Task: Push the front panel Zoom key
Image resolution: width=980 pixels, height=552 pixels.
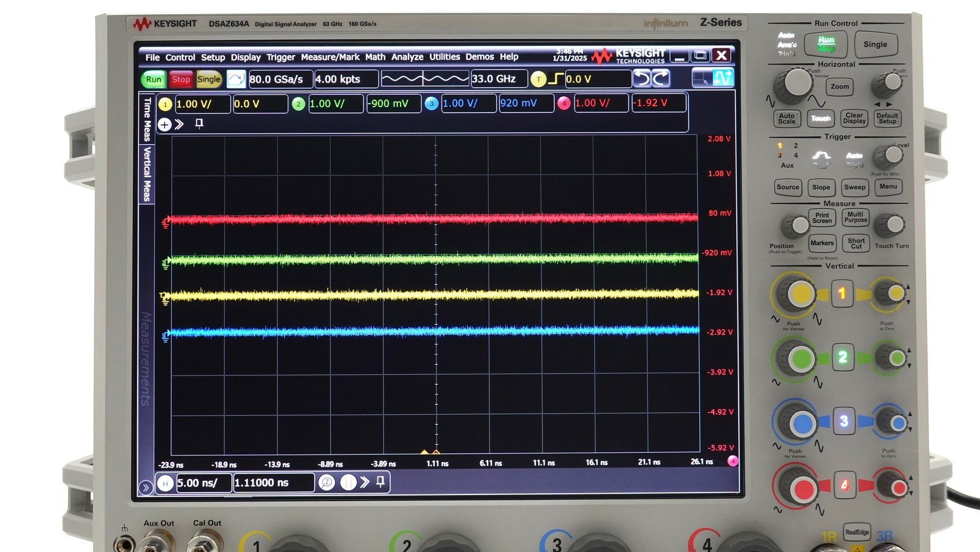Action: pyautogui.click(x=840, y=87)
